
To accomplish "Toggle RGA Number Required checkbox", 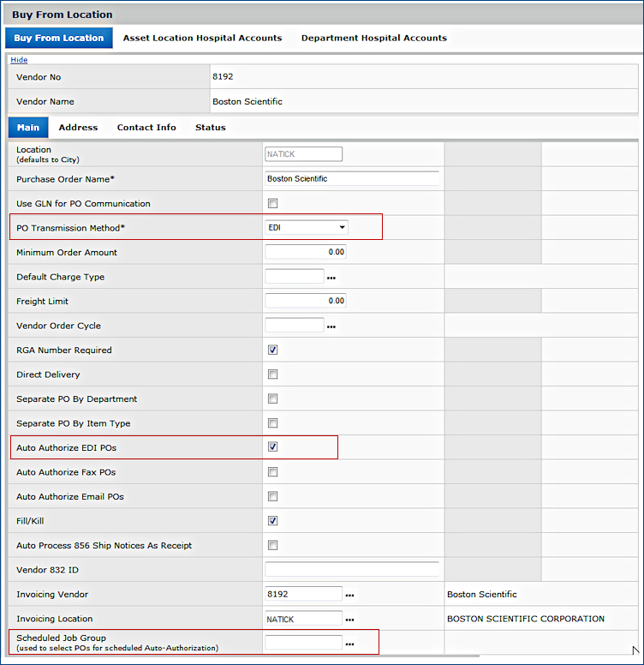I will 273,350.
